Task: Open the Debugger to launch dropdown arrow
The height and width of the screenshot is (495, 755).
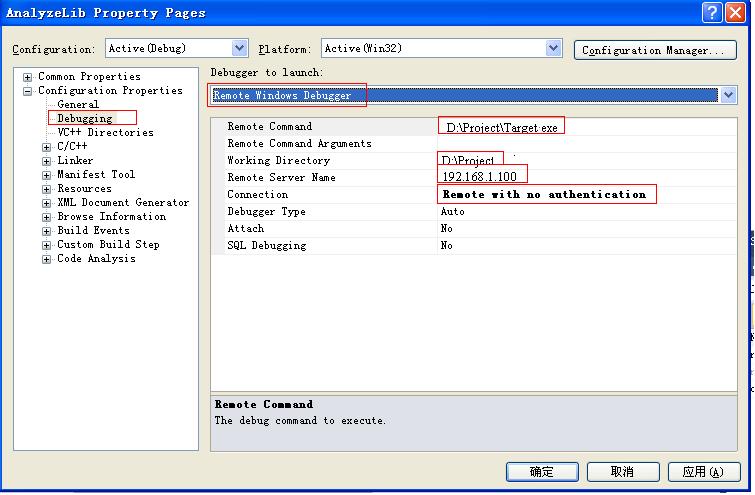Action: coord(729,95)
